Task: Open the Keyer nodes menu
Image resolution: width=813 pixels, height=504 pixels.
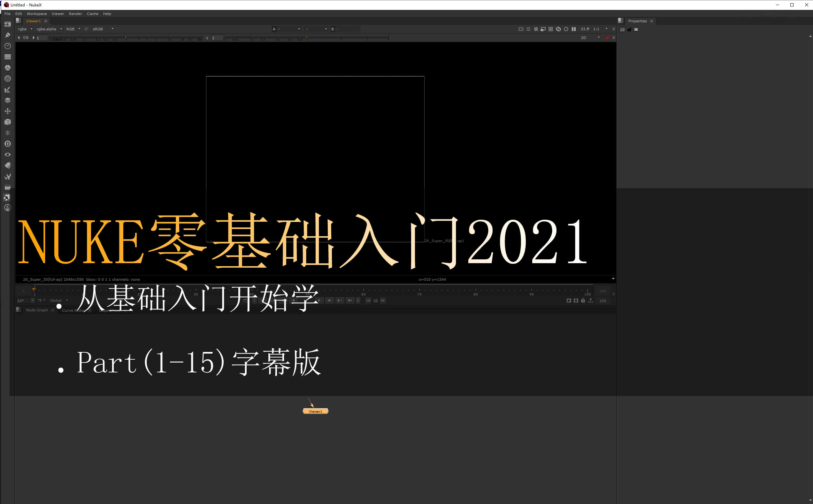Action: (x=7, y=90)
